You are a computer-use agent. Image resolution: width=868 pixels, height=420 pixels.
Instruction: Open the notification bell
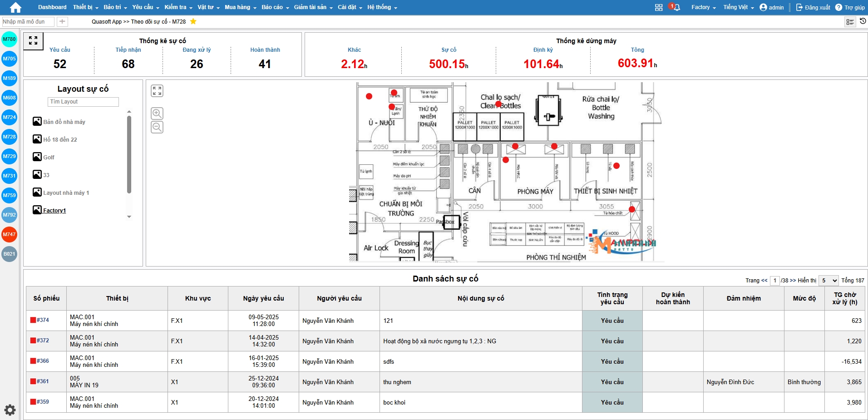(x=676, y=7)
